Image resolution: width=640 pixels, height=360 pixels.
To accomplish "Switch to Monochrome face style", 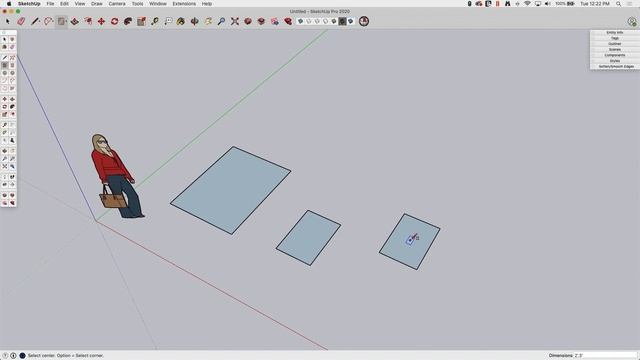I will point(351,21).
